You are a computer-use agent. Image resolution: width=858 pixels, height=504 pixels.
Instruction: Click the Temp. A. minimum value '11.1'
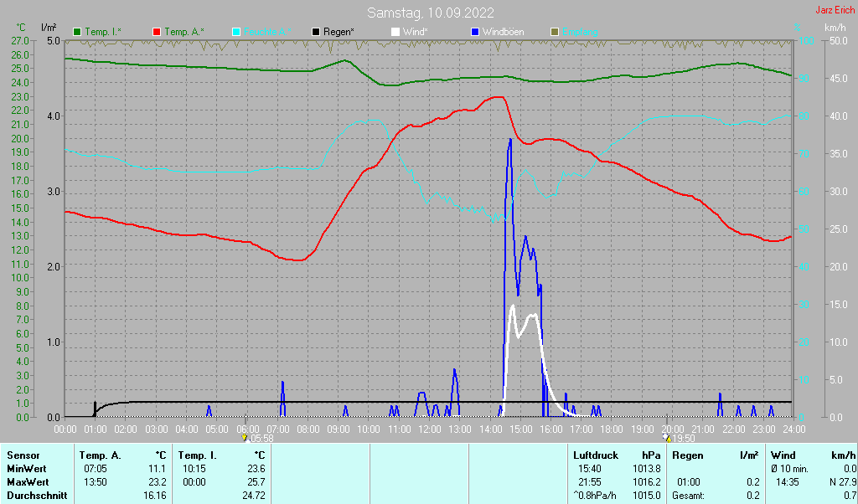[x=158, y=469]
